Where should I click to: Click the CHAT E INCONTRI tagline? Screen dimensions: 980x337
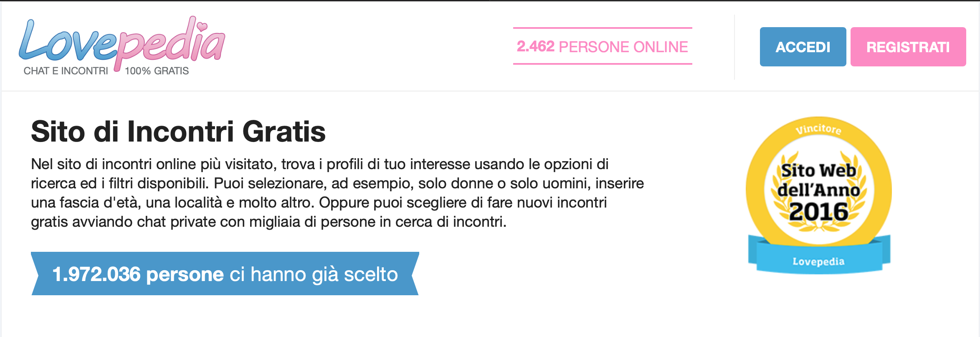66,71
